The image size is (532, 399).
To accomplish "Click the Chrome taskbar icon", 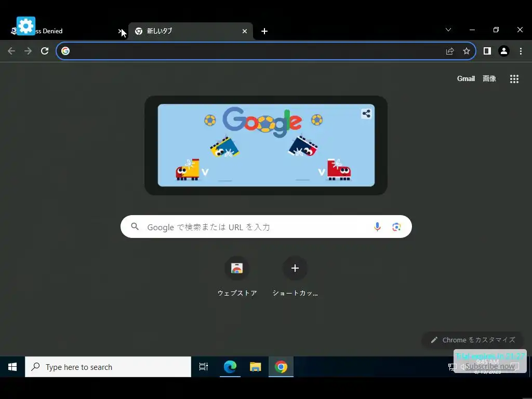I will coord(281,367).
